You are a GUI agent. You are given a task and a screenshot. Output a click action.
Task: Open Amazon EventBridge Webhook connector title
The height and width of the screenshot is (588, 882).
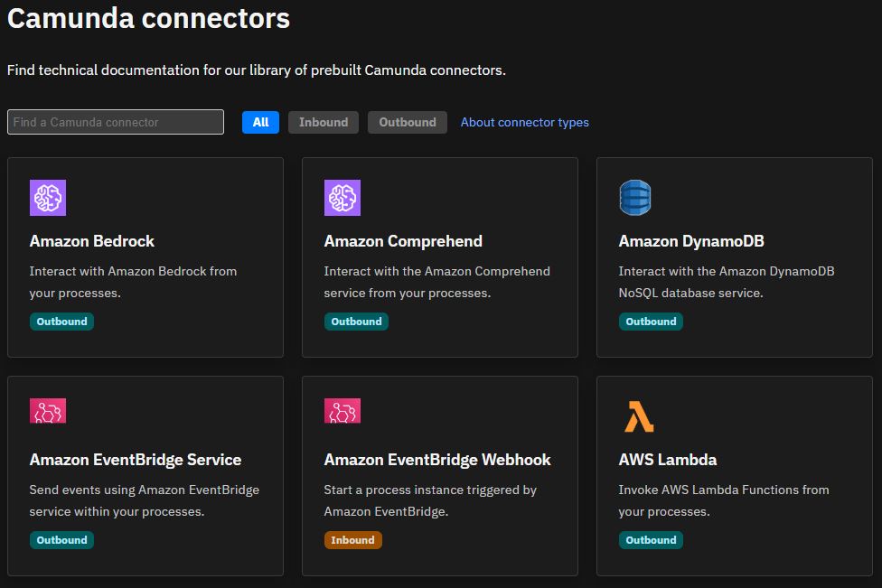[x=437, y=460]
